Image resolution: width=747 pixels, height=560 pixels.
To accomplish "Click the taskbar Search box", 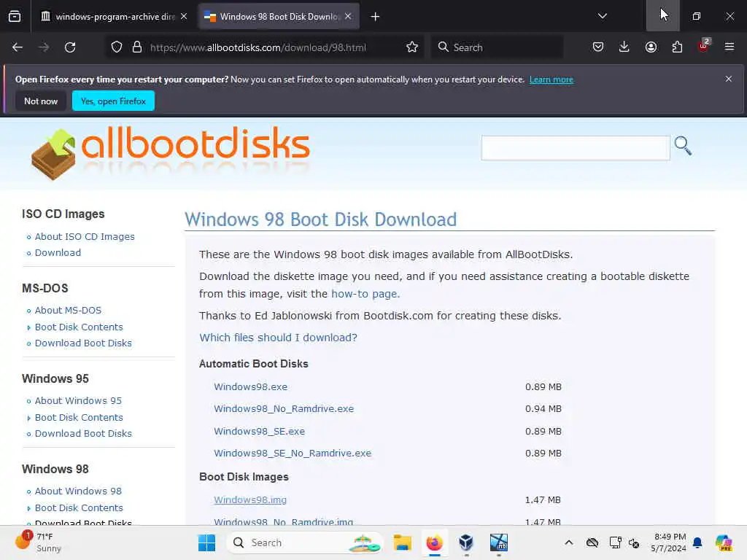I will coord(305,542).
